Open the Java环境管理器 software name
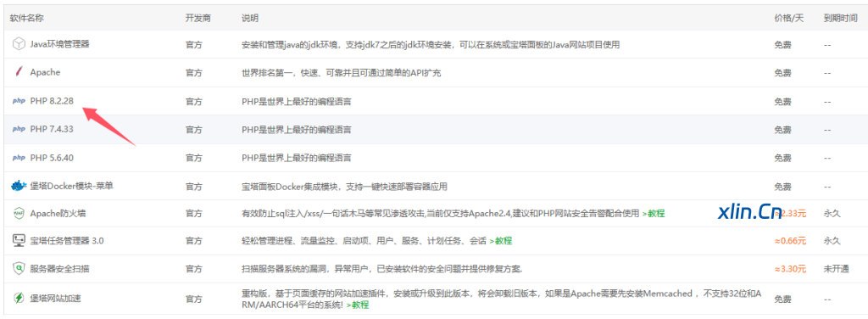Image resolution: width=868 pixels, height=319 pixels. coord(60,44)
